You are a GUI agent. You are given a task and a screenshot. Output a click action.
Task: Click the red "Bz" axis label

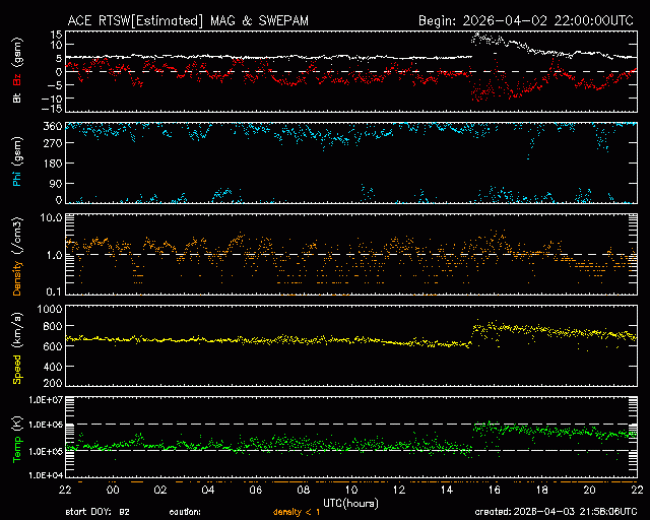click(17, 80)
